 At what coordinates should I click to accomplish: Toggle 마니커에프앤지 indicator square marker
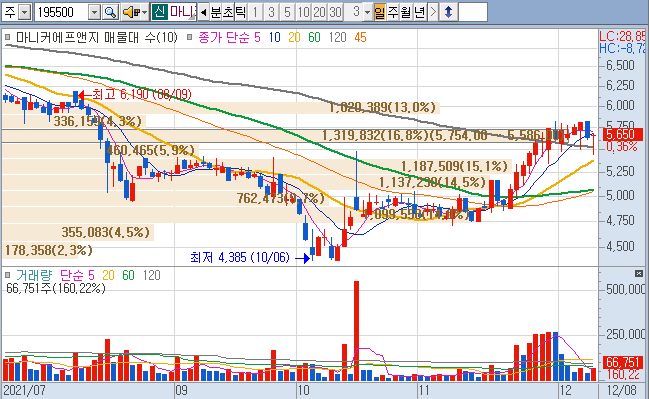7,37
